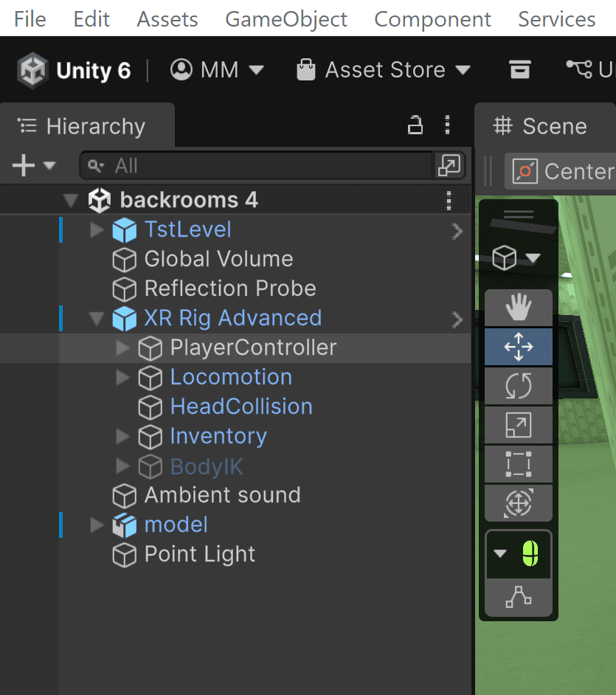Select the PlayerController object

pyautogui.click(x=253, y=348)
